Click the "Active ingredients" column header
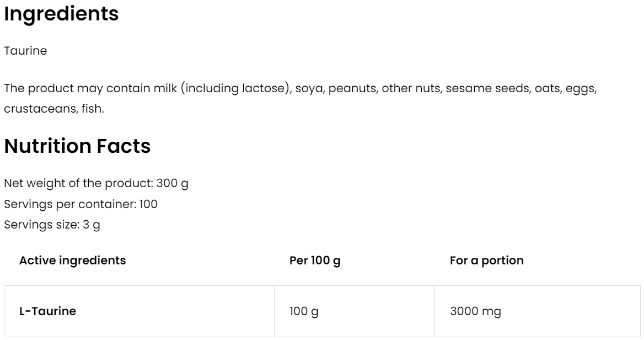Viewport: 644px width, 340px height. (x=72, y=261)
